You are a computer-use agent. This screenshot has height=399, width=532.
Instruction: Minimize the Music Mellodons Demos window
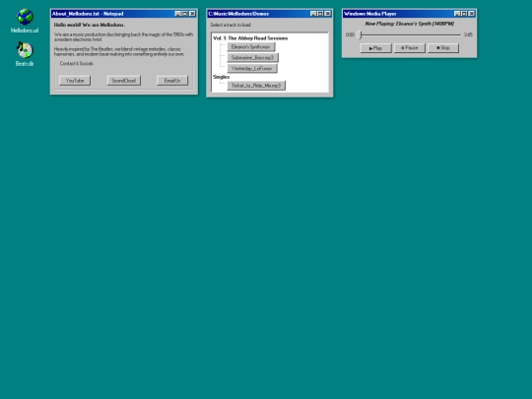313,14
